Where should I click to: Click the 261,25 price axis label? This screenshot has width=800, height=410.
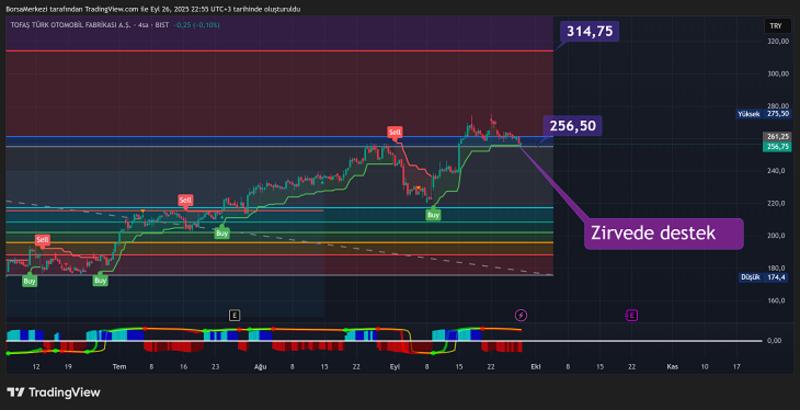point(777,137)
